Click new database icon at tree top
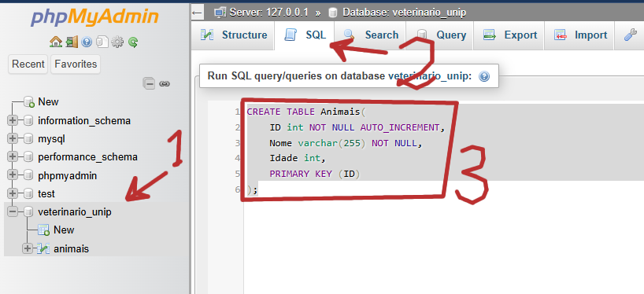 click(29, 101)
